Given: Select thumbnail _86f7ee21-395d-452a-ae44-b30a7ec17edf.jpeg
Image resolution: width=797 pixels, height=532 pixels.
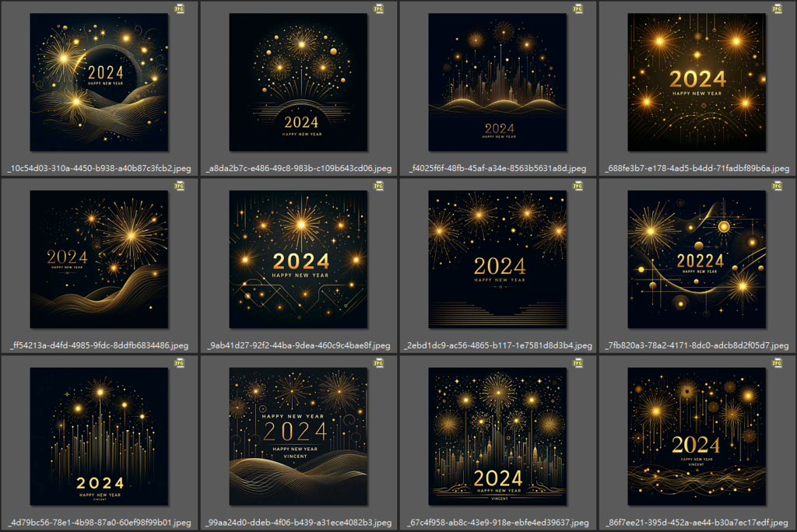Looking at the screenshot, I should point(697,437).
